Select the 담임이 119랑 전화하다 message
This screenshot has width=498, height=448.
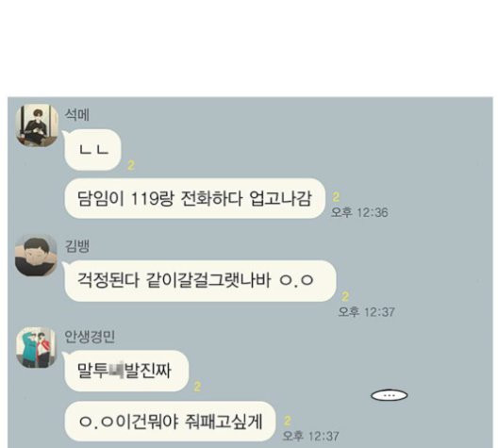point(195,198)
